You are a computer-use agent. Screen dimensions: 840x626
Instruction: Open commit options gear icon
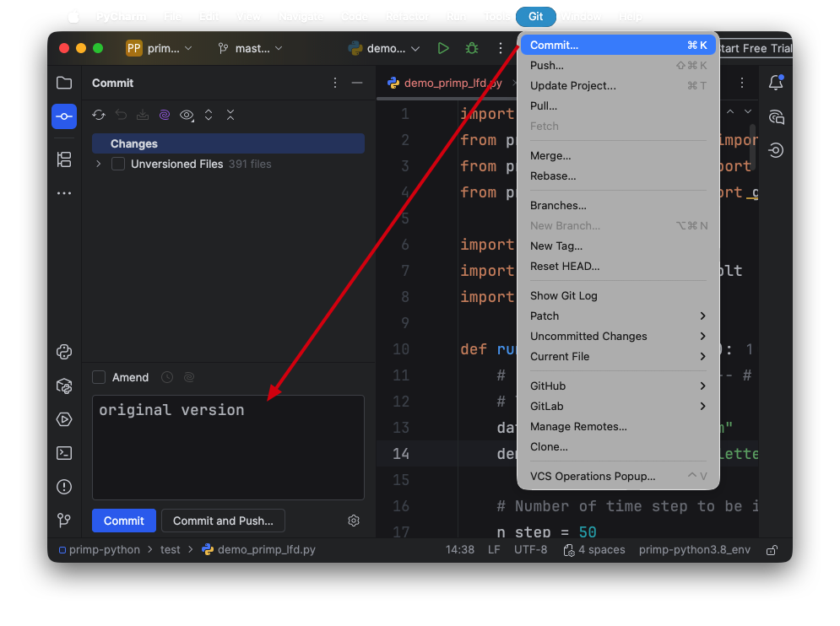354,521
